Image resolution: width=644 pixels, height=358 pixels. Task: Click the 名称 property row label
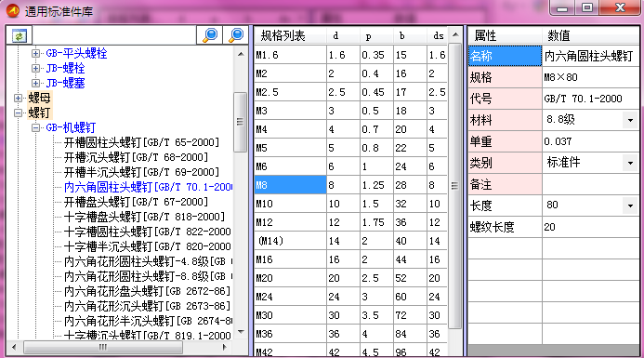tap(505, 56)
